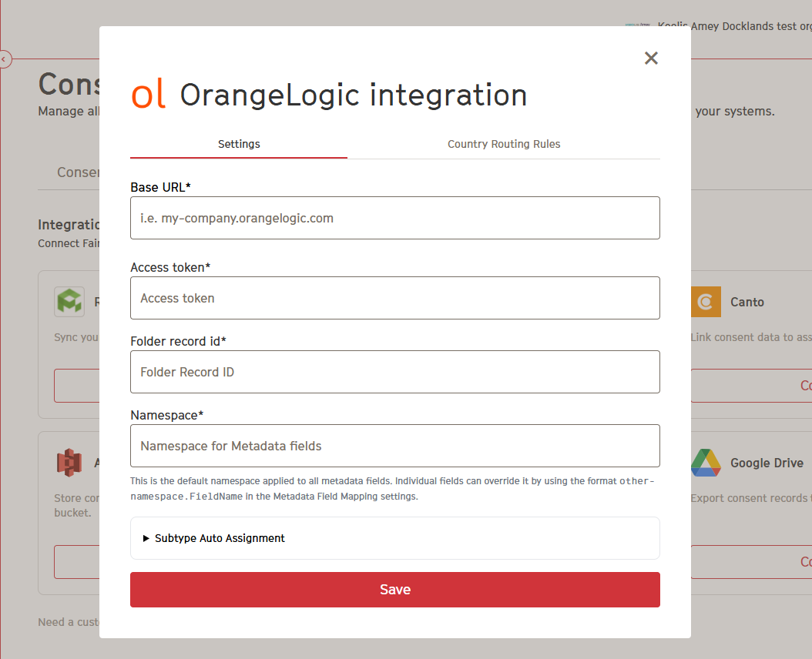This screenshot has width=812, height=659.
Task: Open the Country Routing Rules tab
Action: 504,144
